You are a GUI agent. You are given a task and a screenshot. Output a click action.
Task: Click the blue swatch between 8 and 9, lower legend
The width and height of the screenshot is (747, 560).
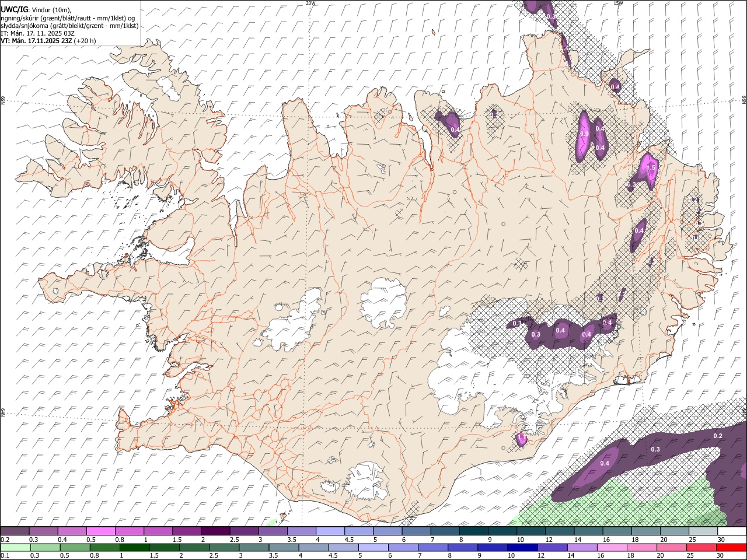462,547
